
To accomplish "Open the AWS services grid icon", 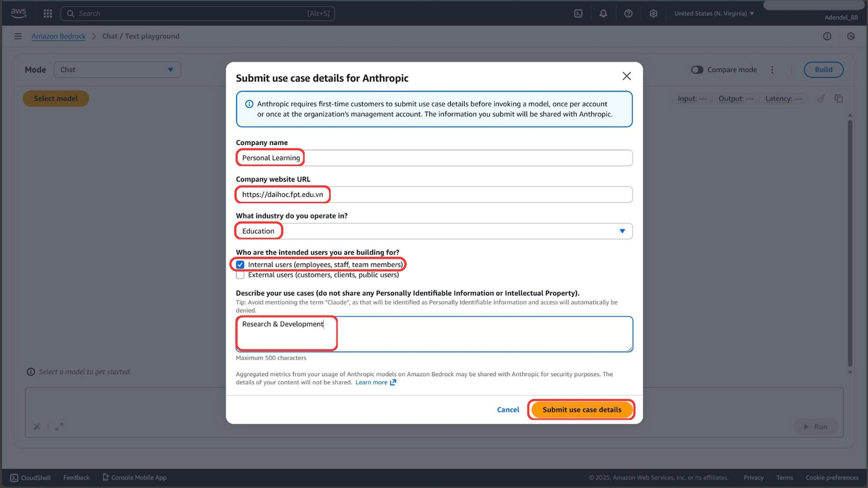I will 48,13.
